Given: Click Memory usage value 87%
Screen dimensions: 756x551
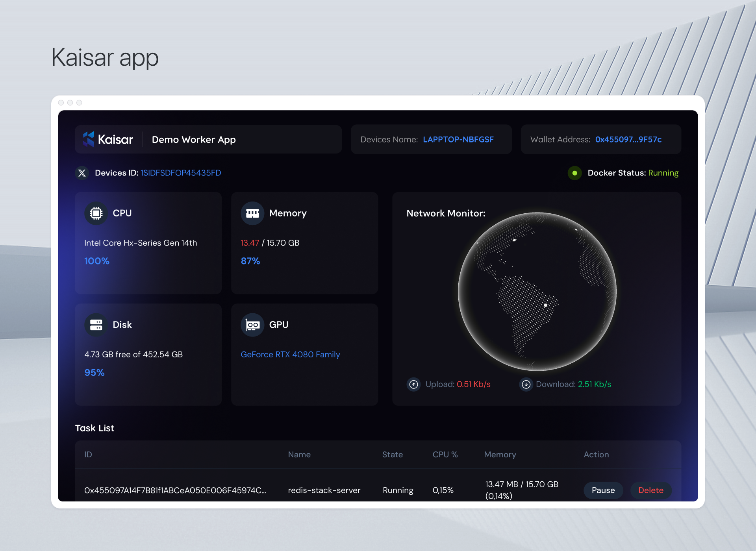Looking at the screenshot, I should tap(250, 261).
